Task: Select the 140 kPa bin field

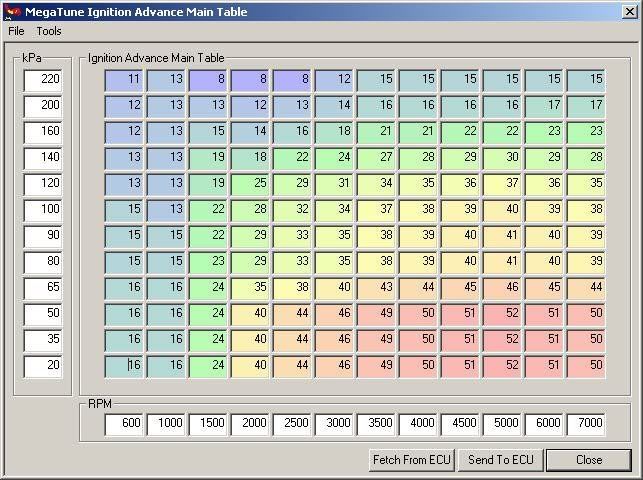Action: point(43,158)
